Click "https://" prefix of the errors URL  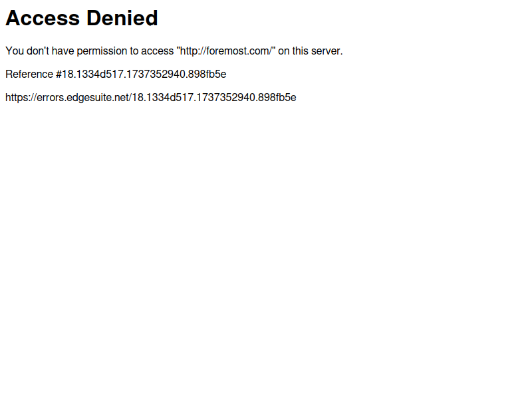tap(21, 98)
